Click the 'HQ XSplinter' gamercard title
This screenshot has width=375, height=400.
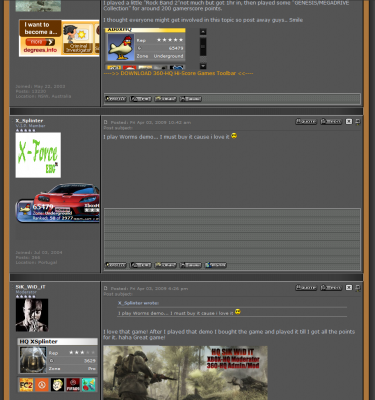38,341
